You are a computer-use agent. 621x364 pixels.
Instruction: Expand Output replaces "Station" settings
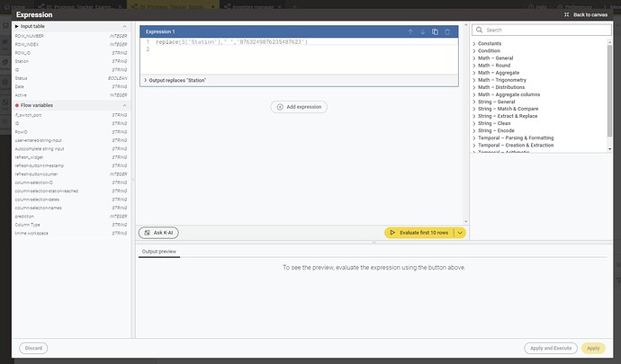point(147,80)
